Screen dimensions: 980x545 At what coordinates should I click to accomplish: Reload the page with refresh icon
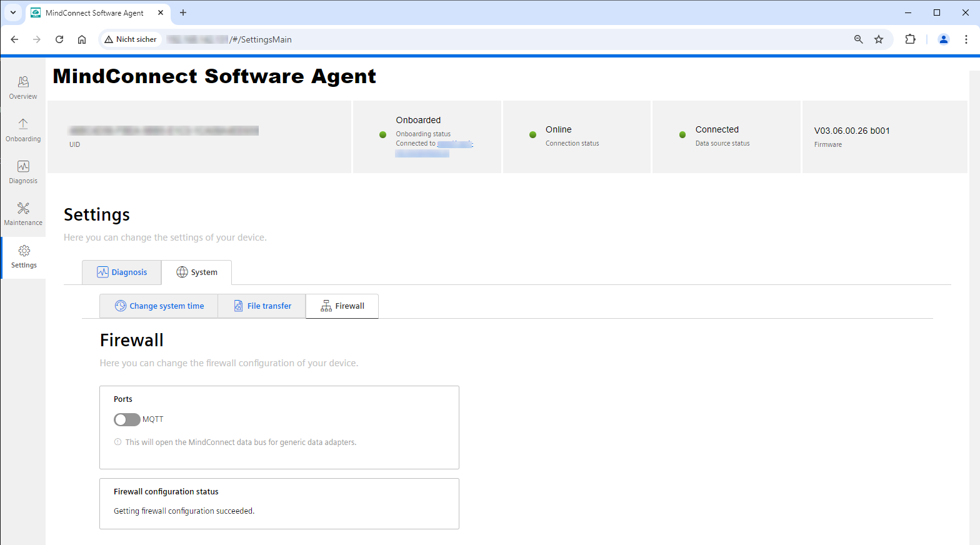point(59,39)
